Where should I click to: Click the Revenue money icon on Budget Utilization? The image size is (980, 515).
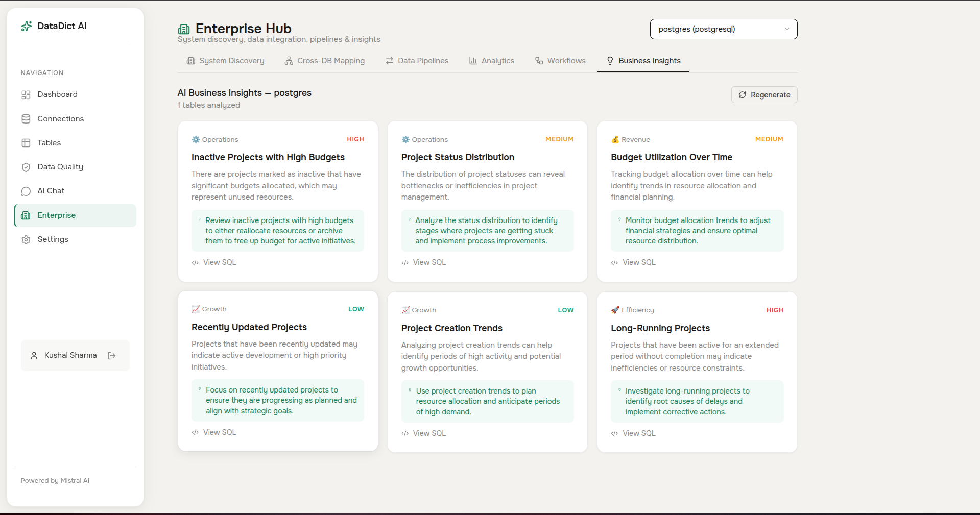(615, 139)
